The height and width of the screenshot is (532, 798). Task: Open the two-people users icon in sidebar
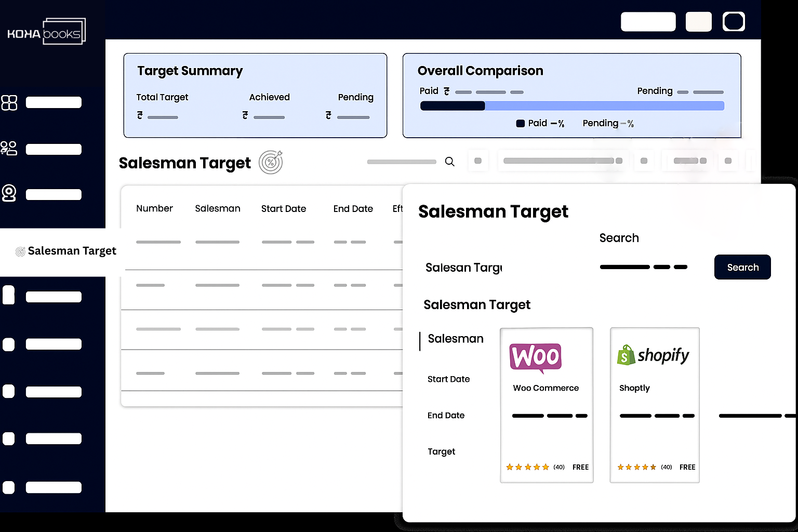point(9,149)
